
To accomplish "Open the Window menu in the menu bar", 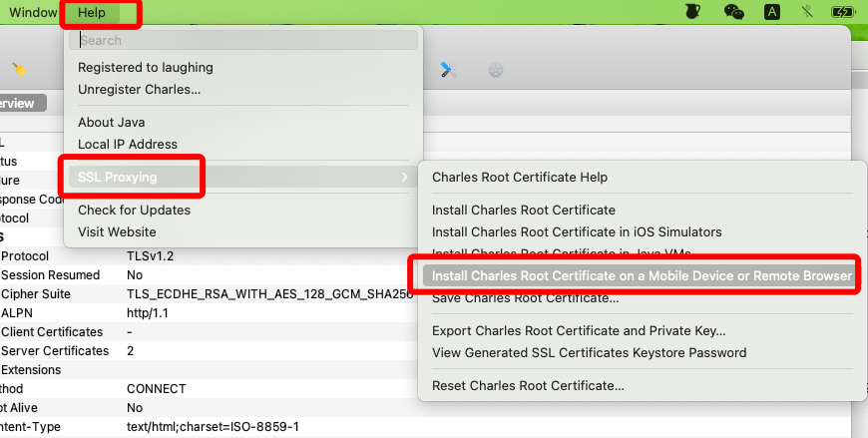I will click(33, 12).
